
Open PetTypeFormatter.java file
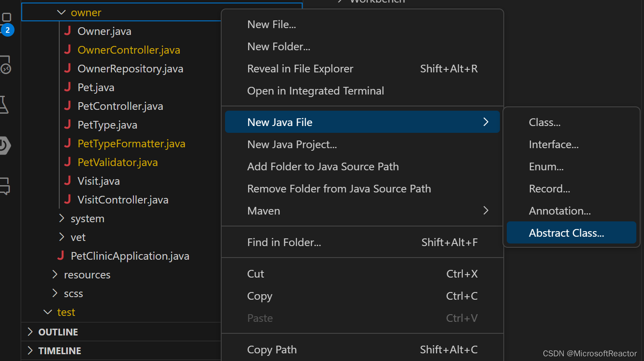[131, 144]
